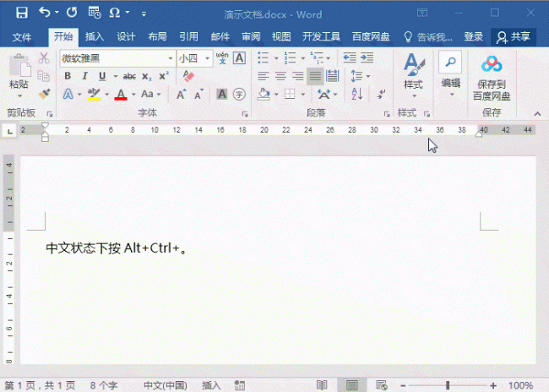Apply superscript formatting
Image resolution: width=549 pixels, height=392 pixels.
pyautogui.click(x=164, y=76)
